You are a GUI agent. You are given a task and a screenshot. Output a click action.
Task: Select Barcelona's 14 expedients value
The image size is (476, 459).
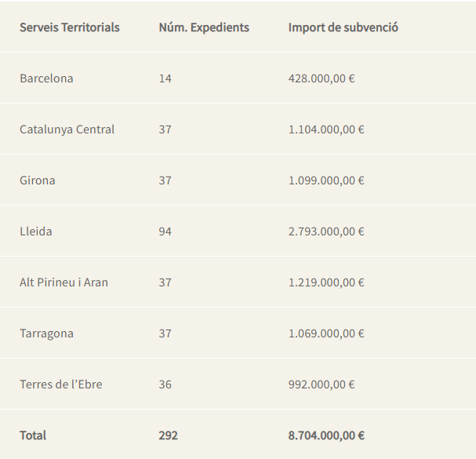(x=165, y=78)
